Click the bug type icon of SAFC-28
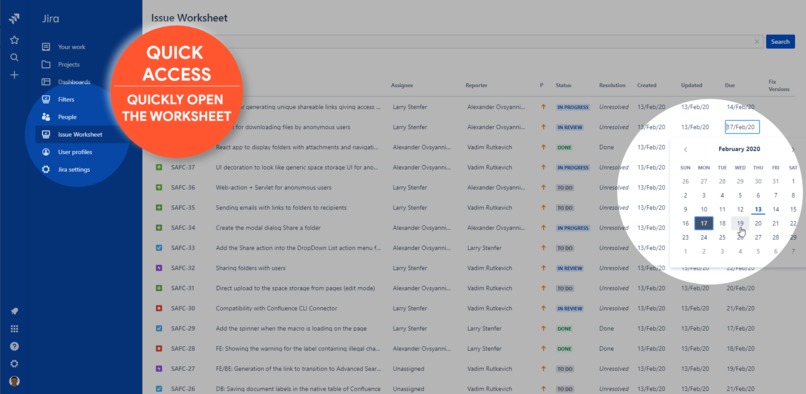The image size is (806, 394). pos(159,349)
